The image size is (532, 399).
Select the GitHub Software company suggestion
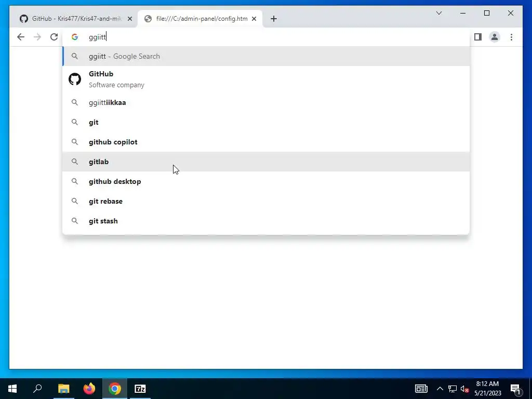coord(267,79)
